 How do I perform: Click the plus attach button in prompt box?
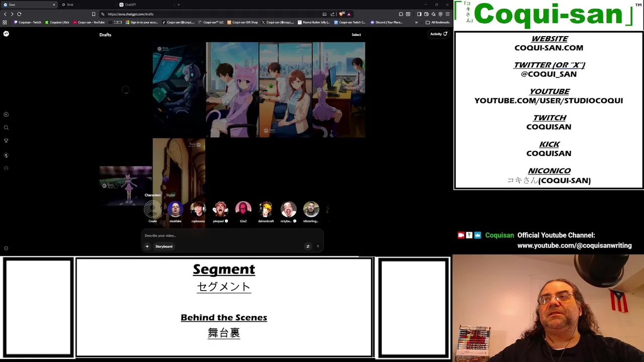(147, 246)
